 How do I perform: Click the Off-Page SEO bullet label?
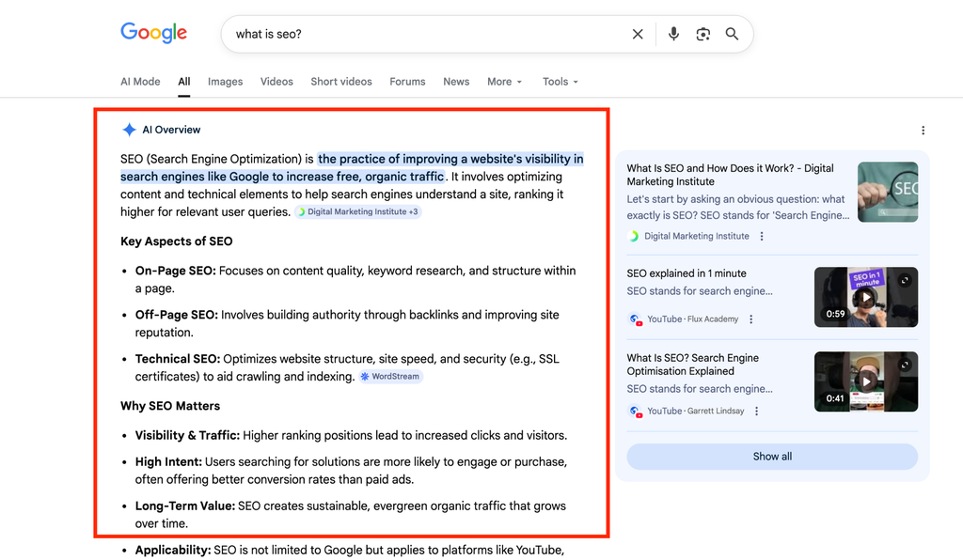[x=176, y=315]
